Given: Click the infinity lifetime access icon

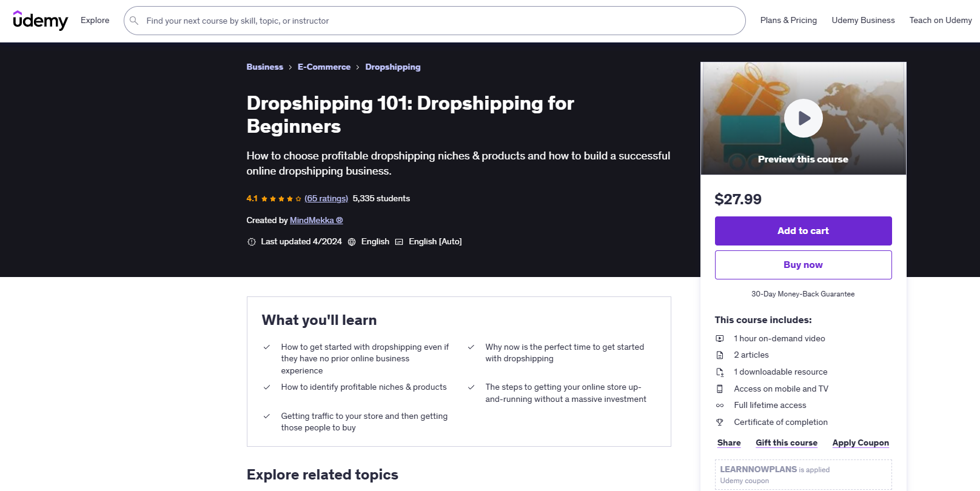Looking at the screenshot, I should (x=720, y=406).
